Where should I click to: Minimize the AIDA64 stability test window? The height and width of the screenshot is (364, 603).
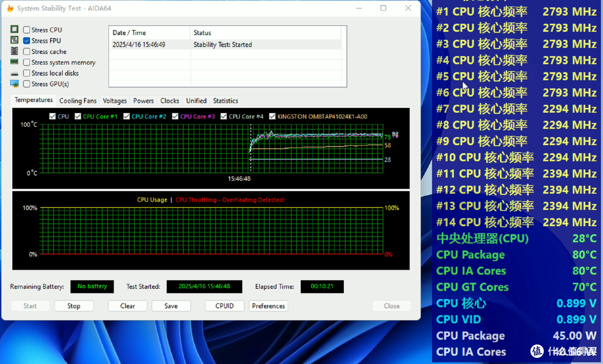(x=359, y=8)
